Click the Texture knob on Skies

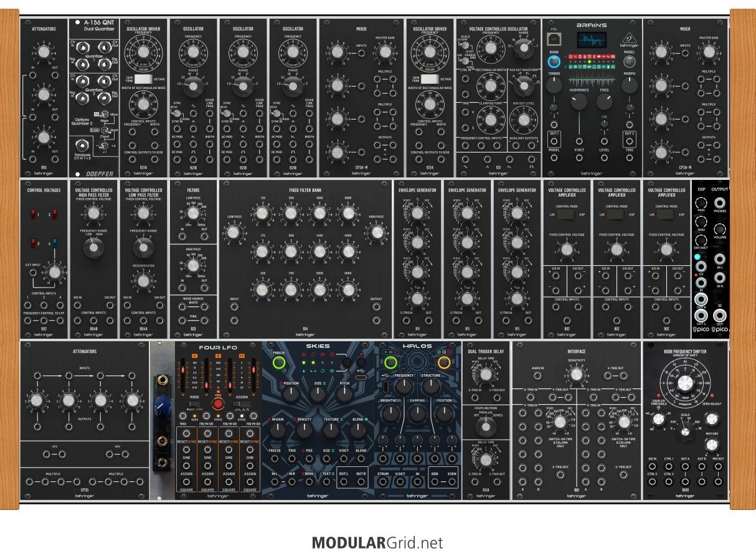pyautogui.click(x=331, y=430)
